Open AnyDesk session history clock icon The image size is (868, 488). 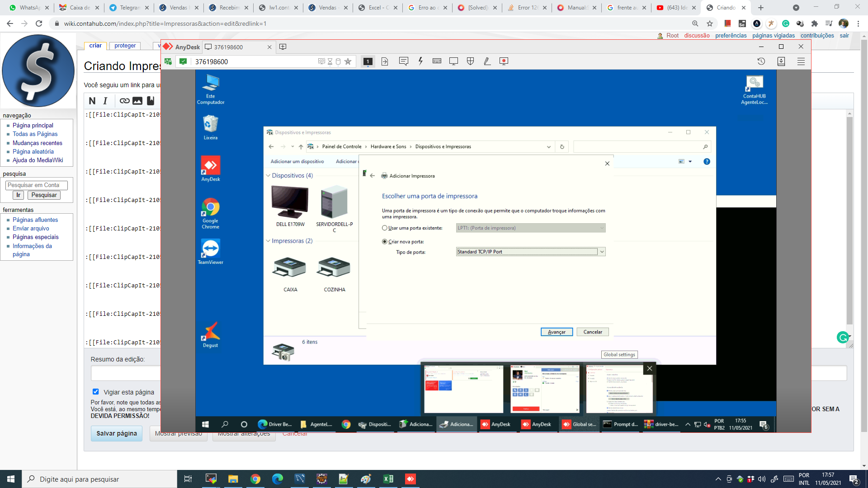pyautogui.click(x=761, y=61)
